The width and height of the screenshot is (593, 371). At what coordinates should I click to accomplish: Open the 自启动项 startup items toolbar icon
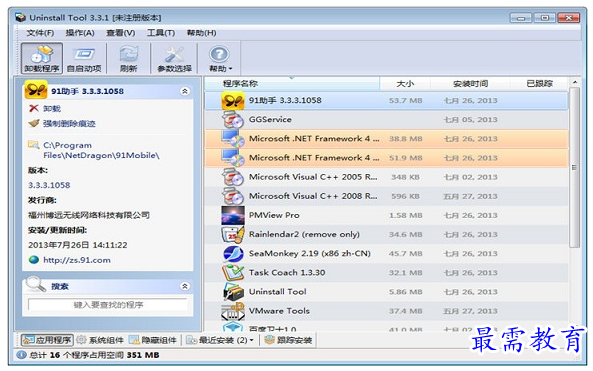click(84, 58)
